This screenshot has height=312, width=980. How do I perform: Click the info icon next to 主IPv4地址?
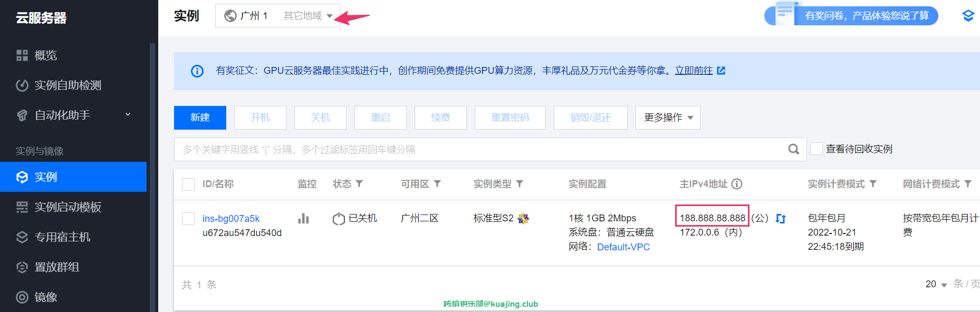[x=737, y=184]
